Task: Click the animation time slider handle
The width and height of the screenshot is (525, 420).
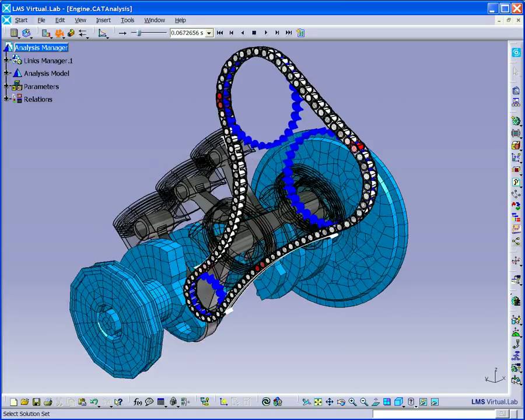Action: click(139, 33)
